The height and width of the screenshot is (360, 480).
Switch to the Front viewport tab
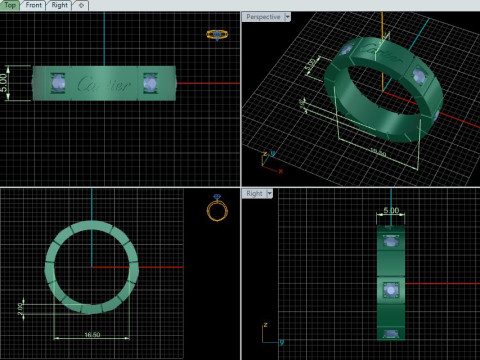(33, 5)
